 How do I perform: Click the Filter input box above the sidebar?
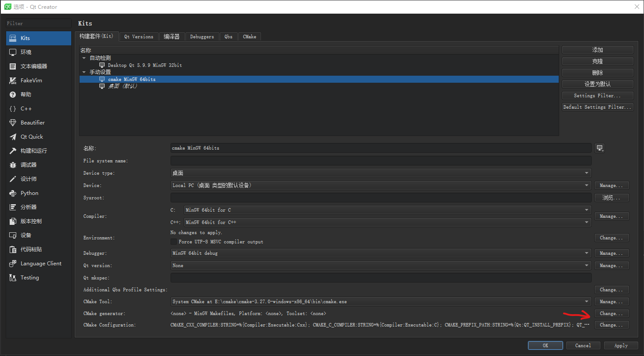coord(38,23)
